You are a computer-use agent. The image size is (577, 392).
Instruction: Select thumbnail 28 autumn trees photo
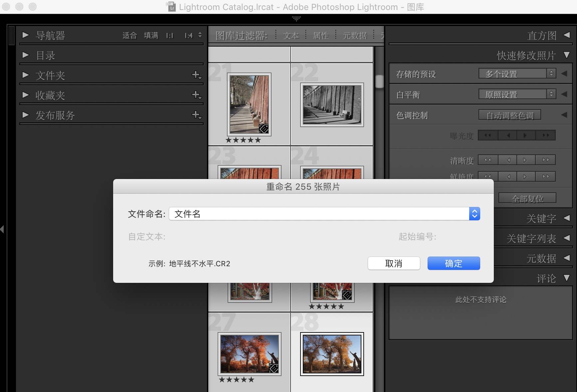(x=332, y=354)
